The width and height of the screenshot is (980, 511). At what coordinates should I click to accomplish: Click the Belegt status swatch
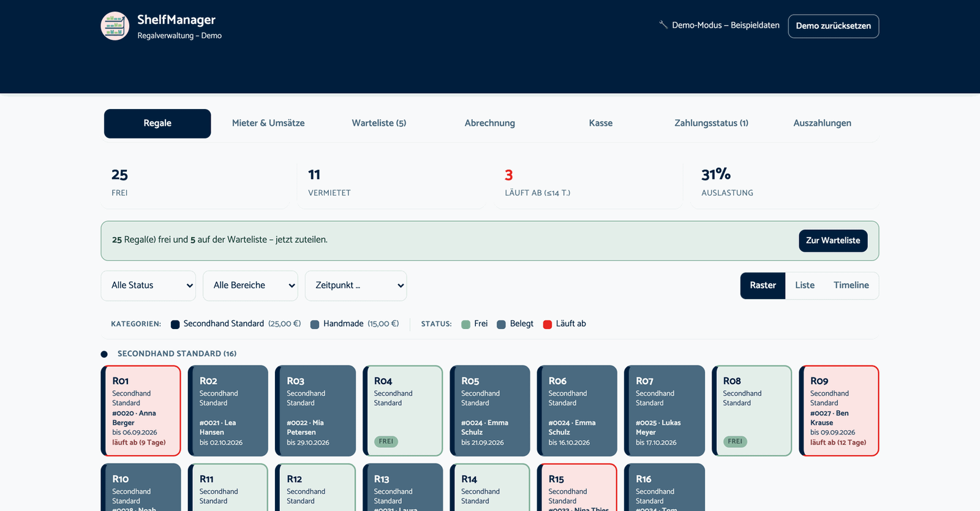pyautogui.click(x=501, y=325)
